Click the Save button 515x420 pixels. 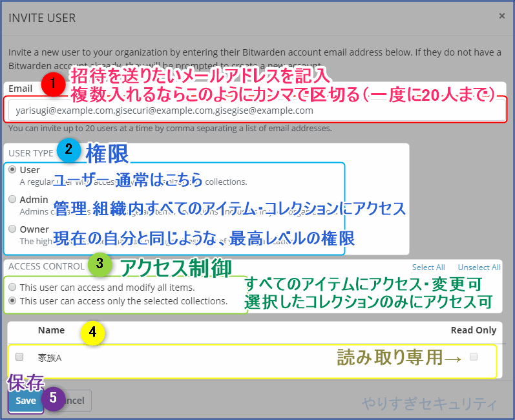[x=26, y=401]
